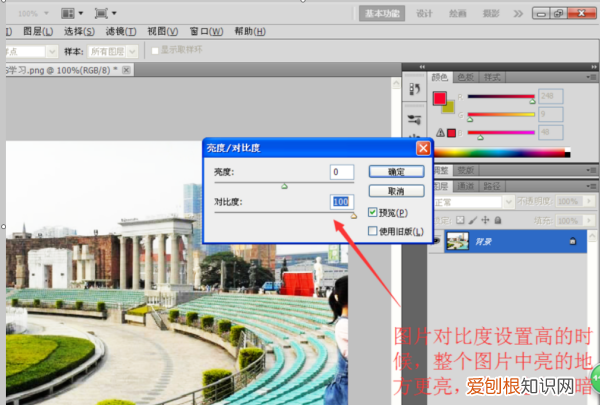This screenshot has height=405, width=600.
Task: Open the sample size dropdown
Action: point(52,51)
